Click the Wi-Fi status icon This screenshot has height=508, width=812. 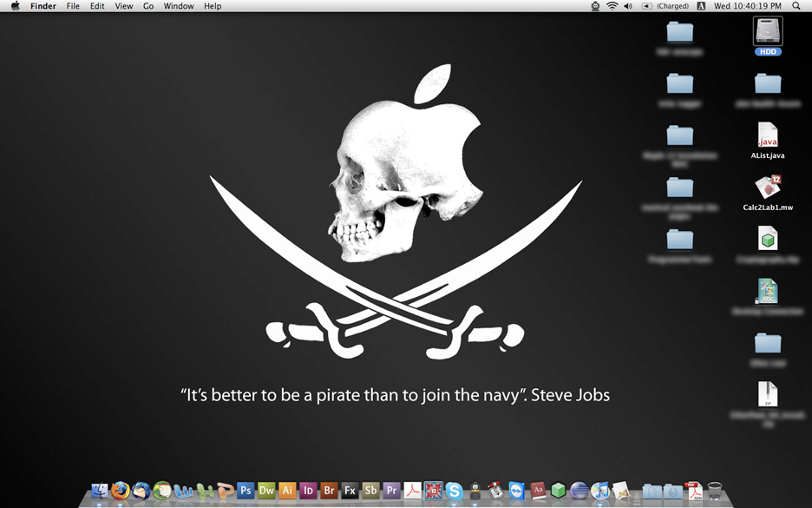coord(612,6)
